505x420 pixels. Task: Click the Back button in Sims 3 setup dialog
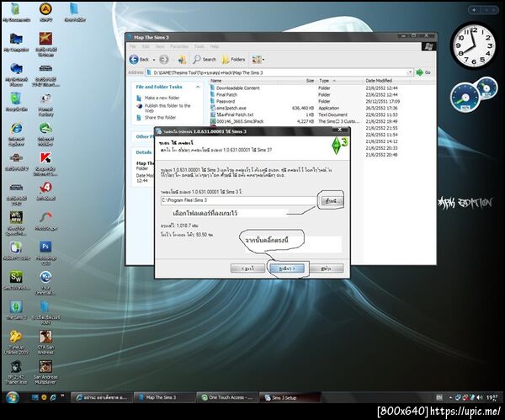[247, 268]
